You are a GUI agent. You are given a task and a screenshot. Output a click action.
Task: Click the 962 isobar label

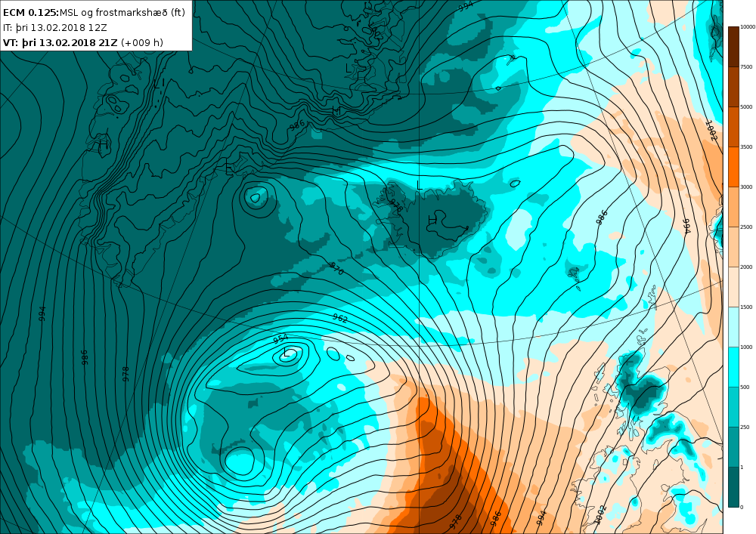pyautogui.click(x=340, y=318)
